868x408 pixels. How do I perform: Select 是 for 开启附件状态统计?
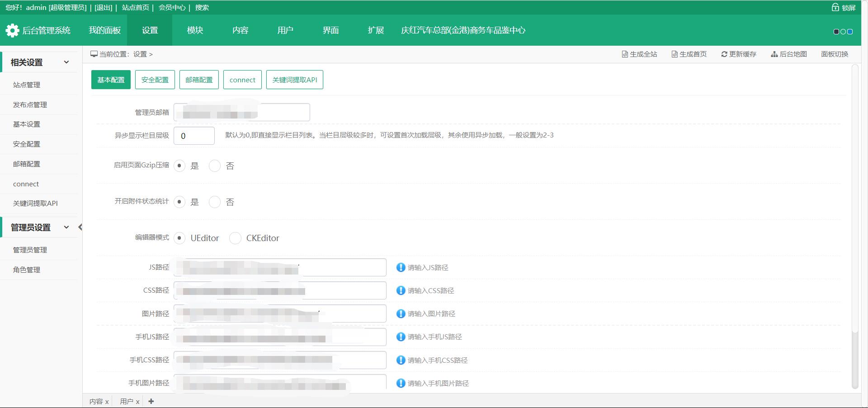[x=179, y=202]
